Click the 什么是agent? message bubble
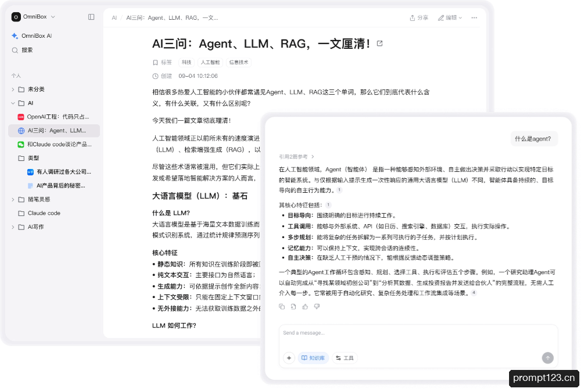Screen dimensions: 584x392 [533, 139]
